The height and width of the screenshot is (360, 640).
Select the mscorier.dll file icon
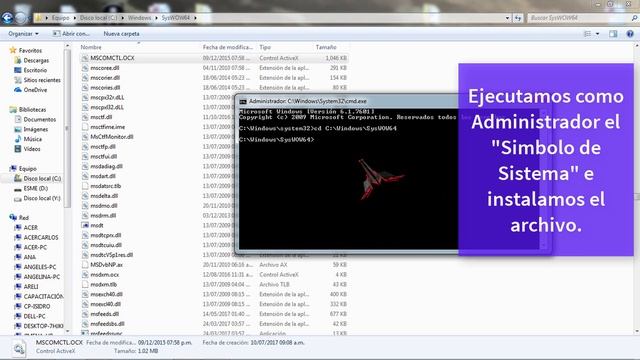(x=85, y=78)
